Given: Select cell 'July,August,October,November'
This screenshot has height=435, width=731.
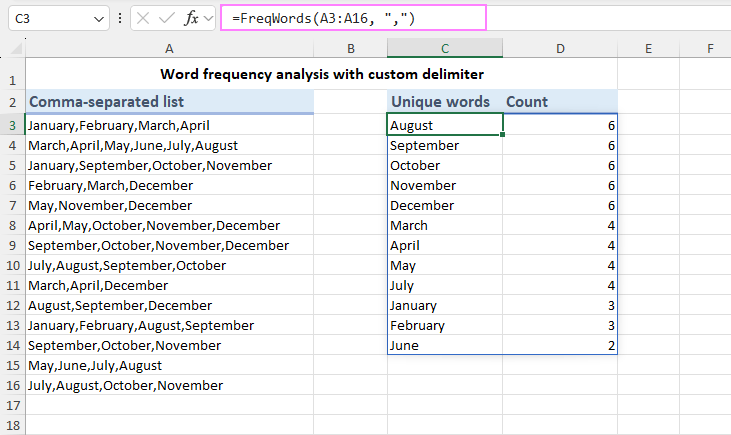Looking at the screenshot, I should 170,386.
